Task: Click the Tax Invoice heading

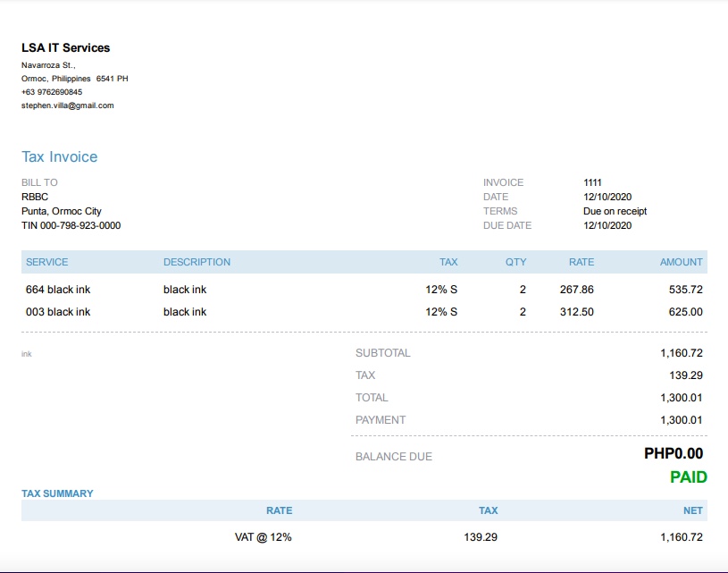Action: click(60, 157)
